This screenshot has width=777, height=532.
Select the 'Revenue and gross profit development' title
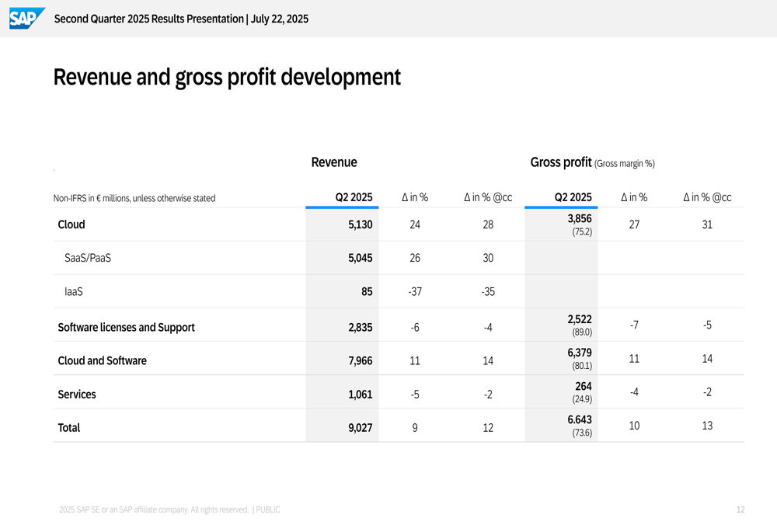(x=227, y=78)
